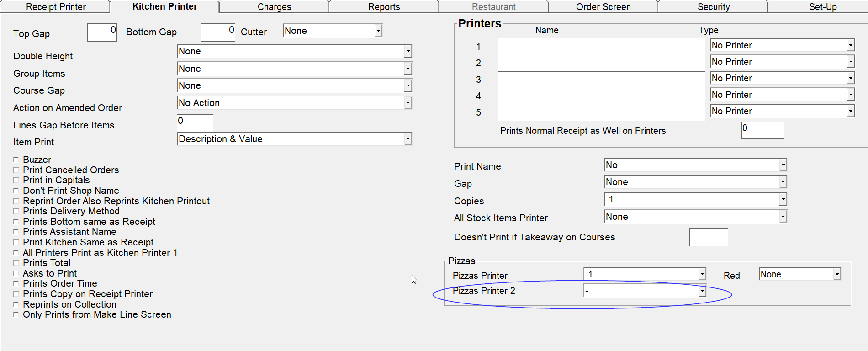The width and height of the screenshot is (868, 351).
Task: Enable the Buzzer checkbox
Action: pyautogui.click(x=16, y=160)
